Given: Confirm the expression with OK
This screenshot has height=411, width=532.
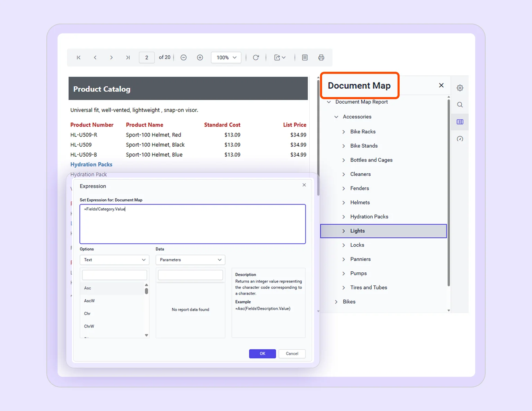Looking at the screenshot, I should [262, 353].
